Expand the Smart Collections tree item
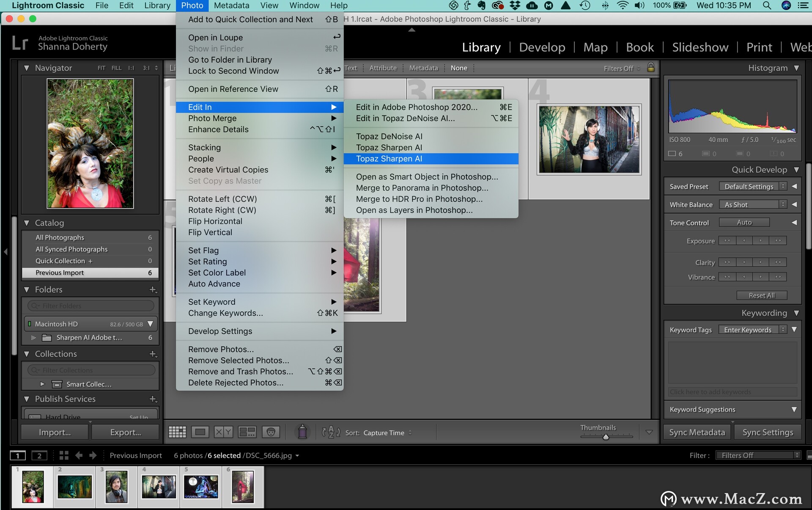Screen dimensions: 812x510 point(42,384)
